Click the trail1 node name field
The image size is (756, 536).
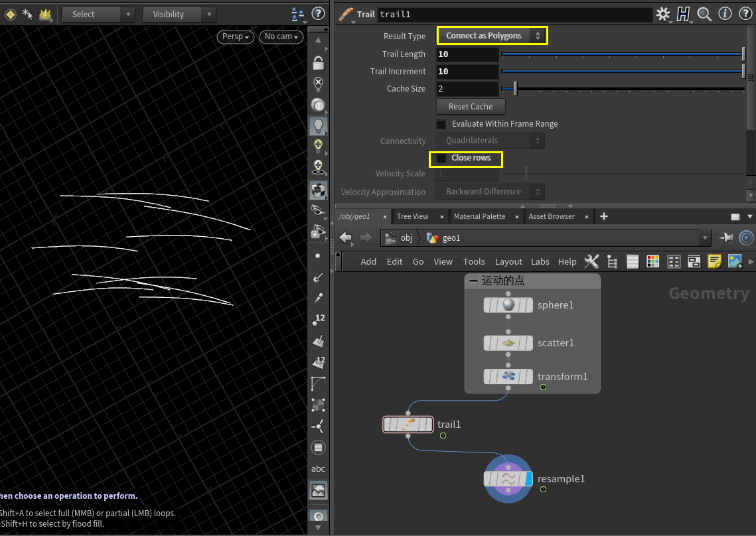tap(515, 15)
